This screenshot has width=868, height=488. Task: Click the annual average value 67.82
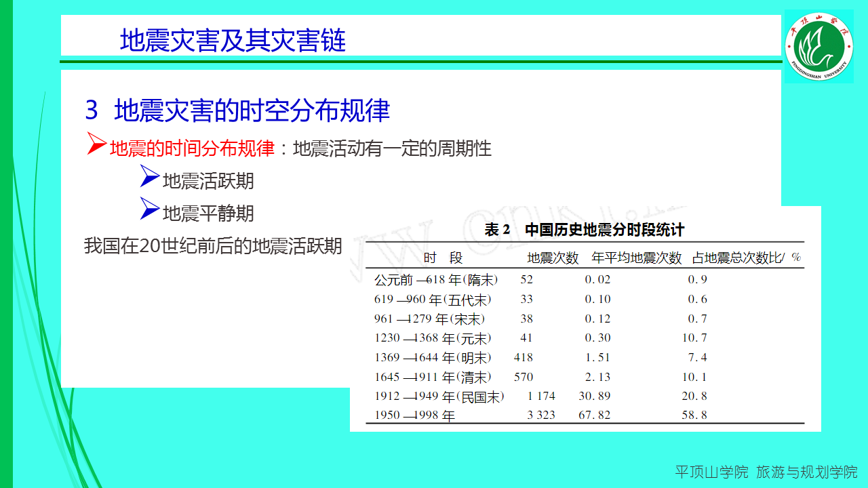tap(594, 415)
